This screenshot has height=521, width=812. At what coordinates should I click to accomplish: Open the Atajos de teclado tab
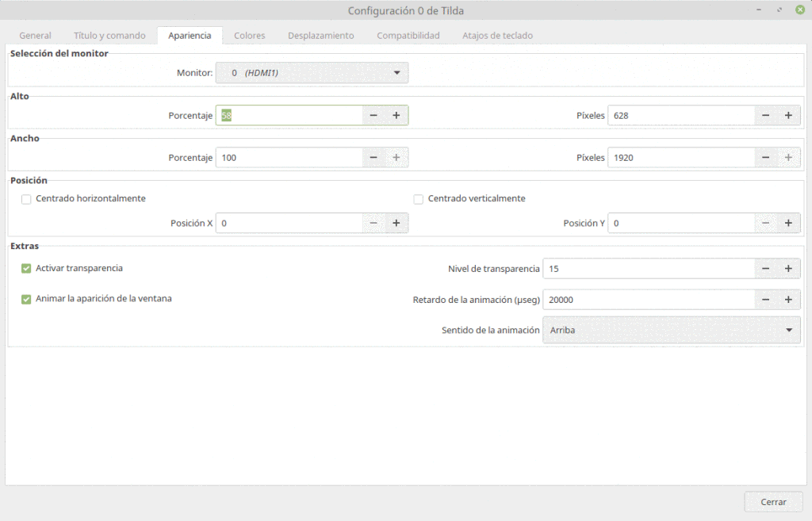497,35
